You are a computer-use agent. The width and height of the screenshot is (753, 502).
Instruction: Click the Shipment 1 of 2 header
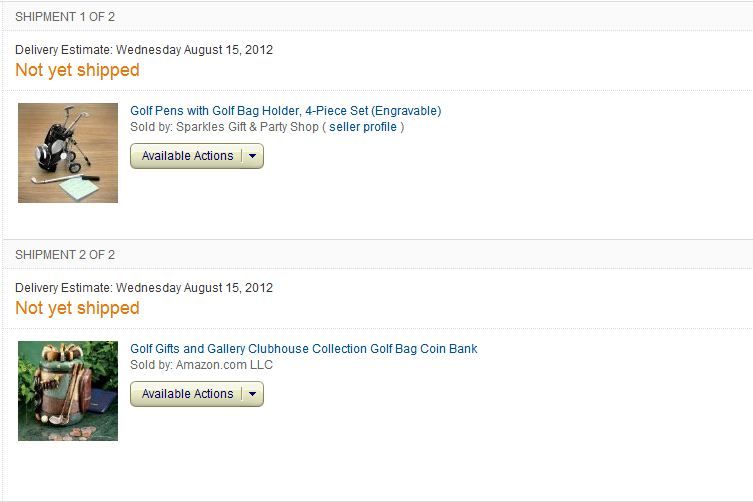65,16
